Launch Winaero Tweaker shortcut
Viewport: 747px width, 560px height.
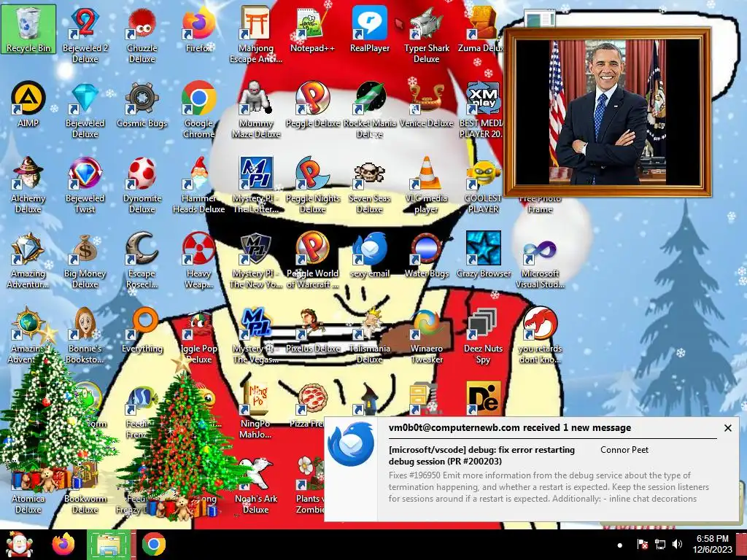click(x=426, y=335)
